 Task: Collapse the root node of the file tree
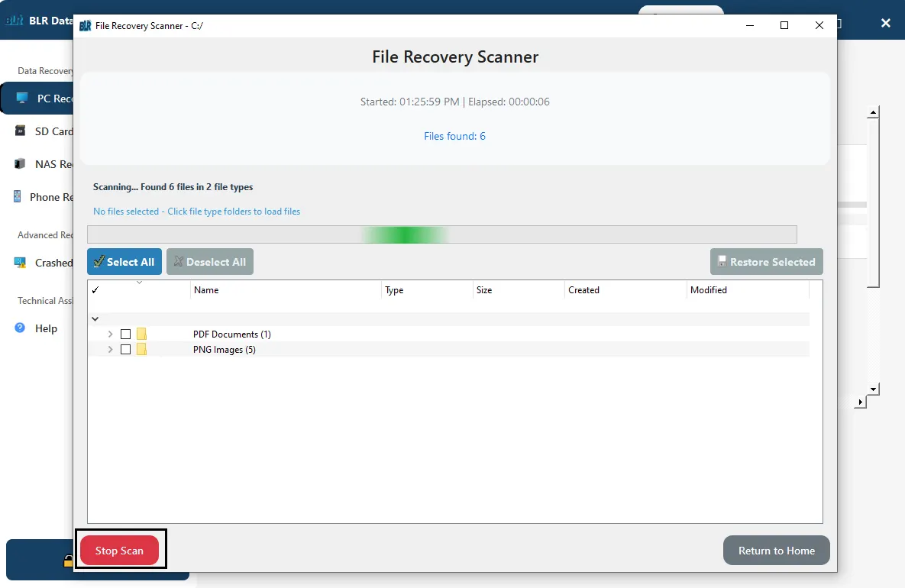pos(95,319)
